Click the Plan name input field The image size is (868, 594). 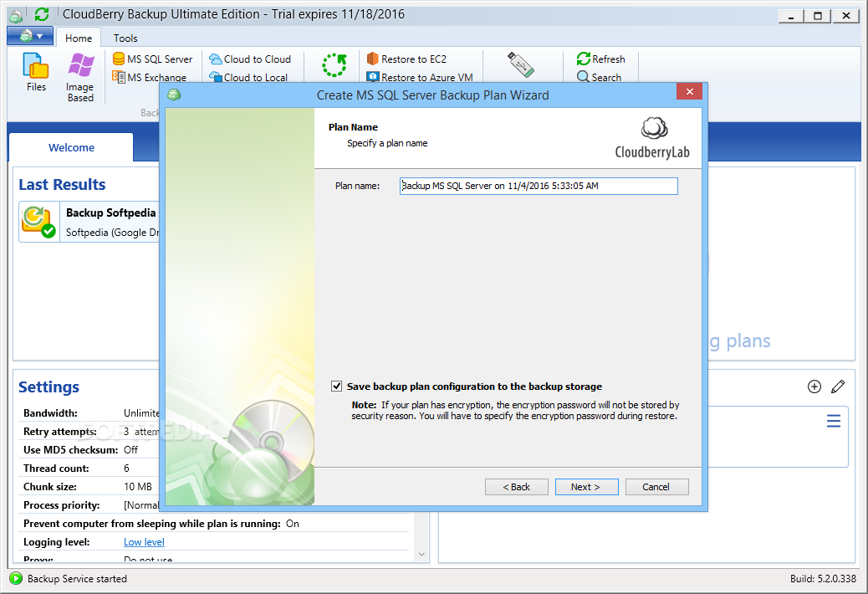tap(539, 186)
